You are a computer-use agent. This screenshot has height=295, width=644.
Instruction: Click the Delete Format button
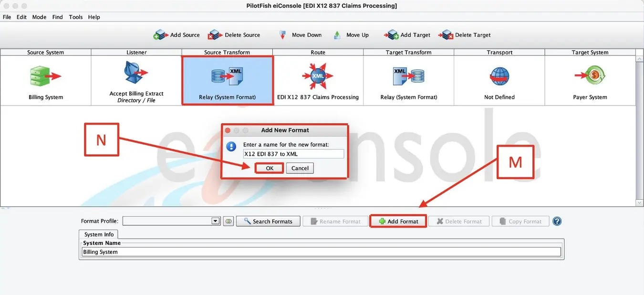(459, 221)
